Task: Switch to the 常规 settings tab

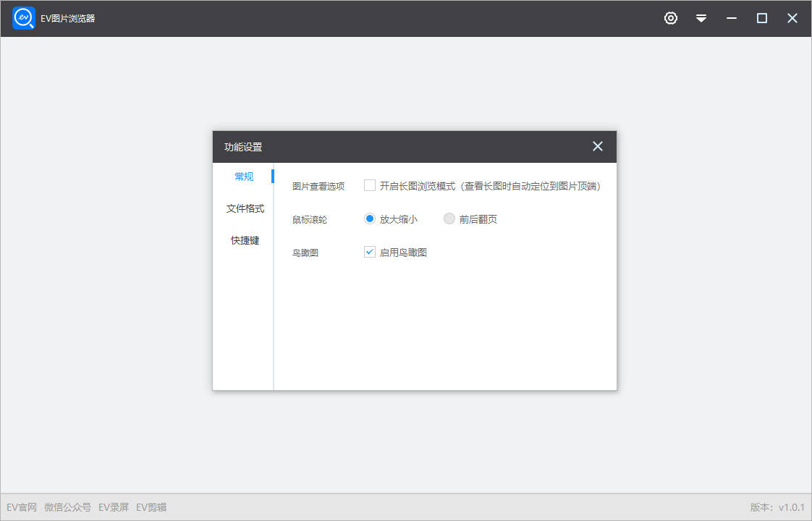Action: [x=244, y=177]
